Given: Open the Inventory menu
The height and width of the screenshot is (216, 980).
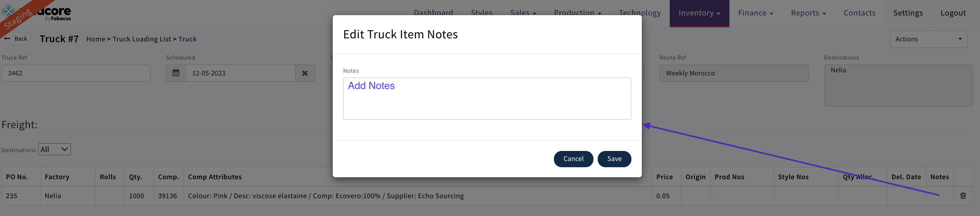Looking at the screenshot, I should click(x=699, y=13).
